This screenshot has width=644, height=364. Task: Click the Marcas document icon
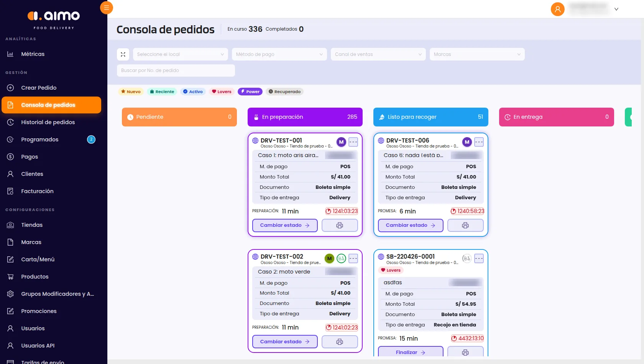10,242
